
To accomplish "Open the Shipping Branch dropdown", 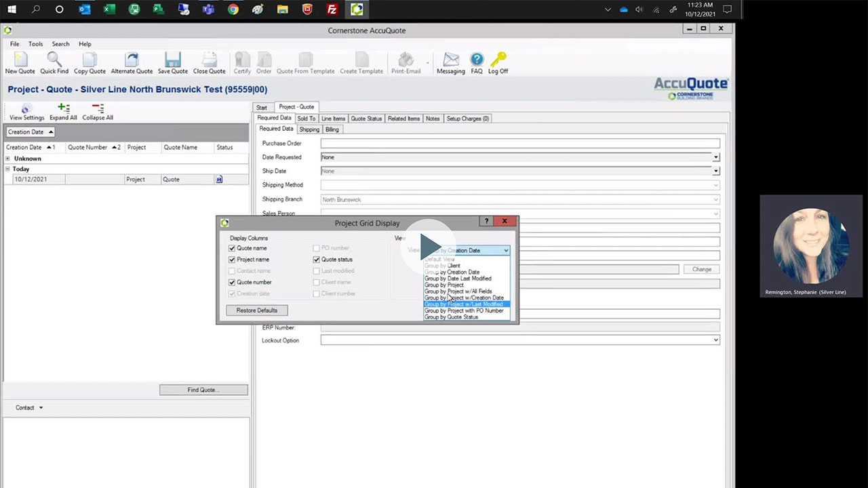I will point(716,199).
